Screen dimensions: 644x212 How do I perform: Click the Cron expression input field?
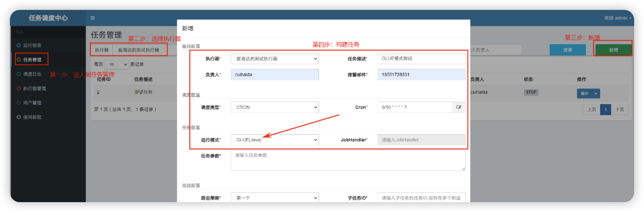tap(415, 107)
